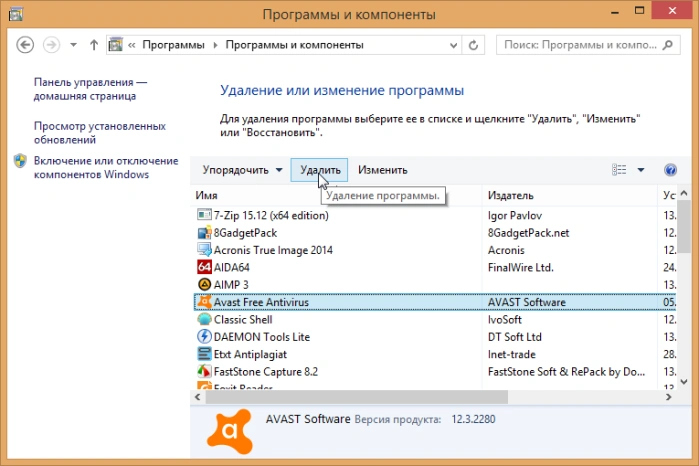Viewport: 699px width, 466px height.
Task: Select Acronis True Image 2014 entry
Action: (435, 250)
